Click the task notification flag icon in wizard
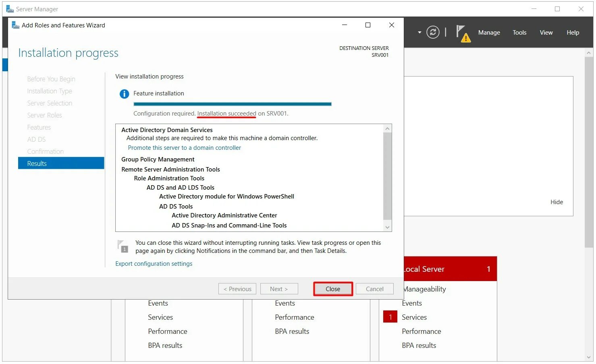This screenshot has width=596, height=364. [x=123, y=246]
